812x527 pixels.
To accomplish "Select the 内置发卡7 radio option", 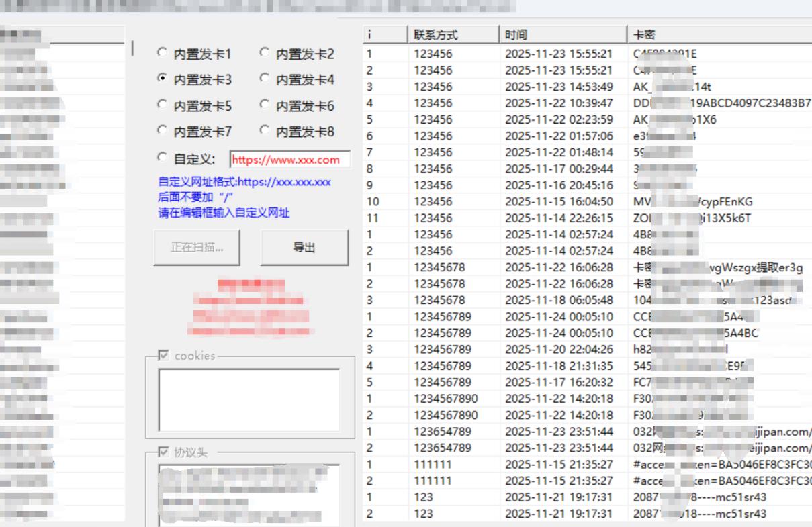I will 162,130.
